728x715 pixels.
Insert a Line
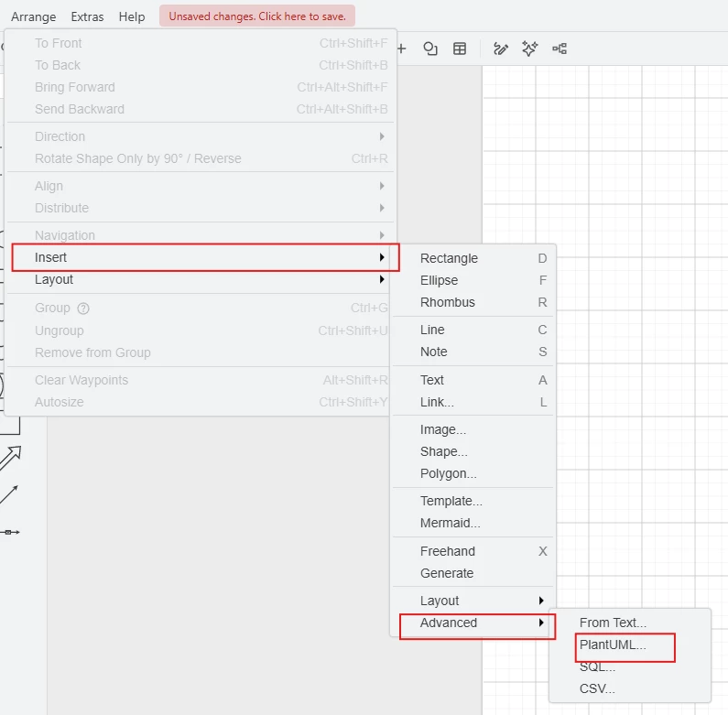click(473, 330)
